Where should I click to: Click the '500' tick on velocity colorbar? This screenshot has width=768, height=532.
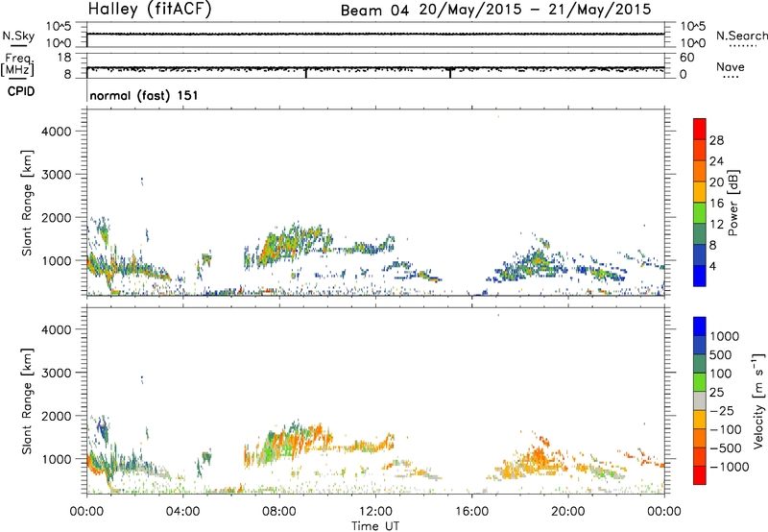pyautogui.click(x=721, y=354)
